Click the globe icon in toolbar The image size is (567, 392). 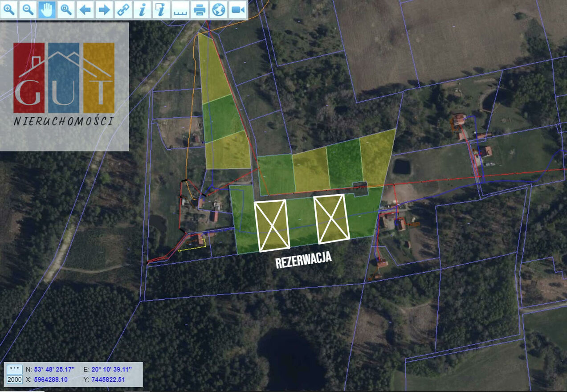(218, 9)
